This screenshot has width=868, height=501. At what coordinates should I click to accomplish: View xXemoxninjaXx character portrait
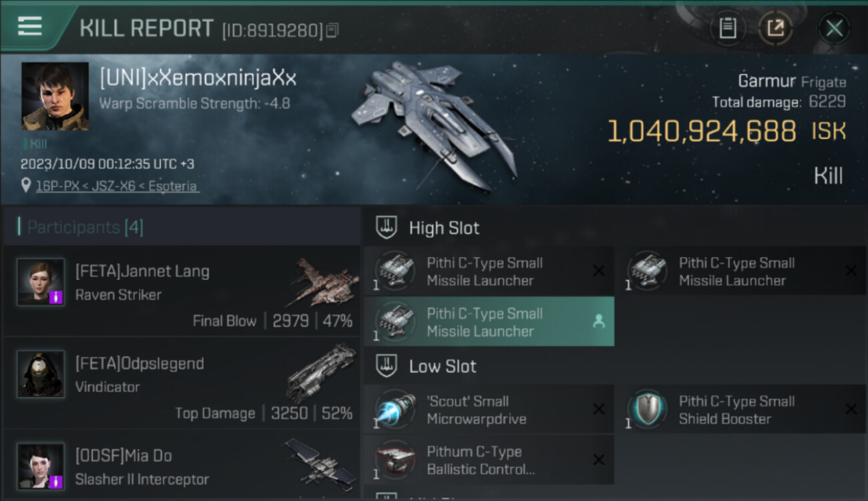click(x=55, y=96)
